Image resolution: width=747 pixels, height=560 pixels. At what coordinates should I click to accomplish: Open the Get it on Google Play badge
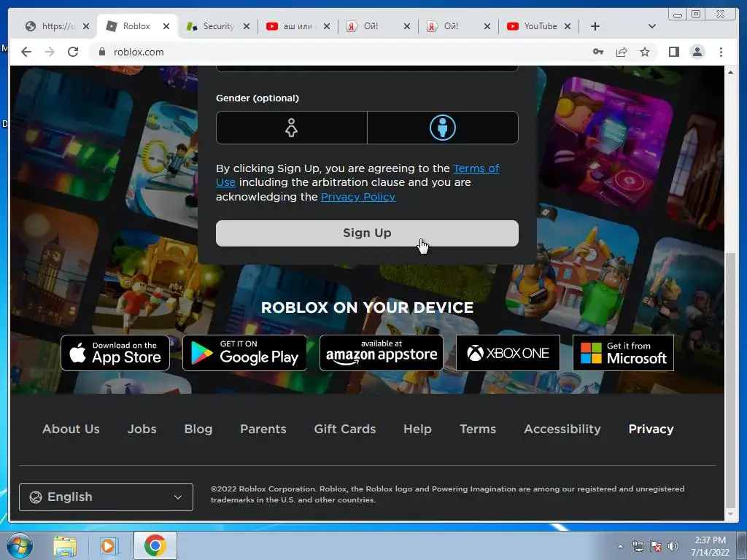pyautogui.click(x=244, y=353)
